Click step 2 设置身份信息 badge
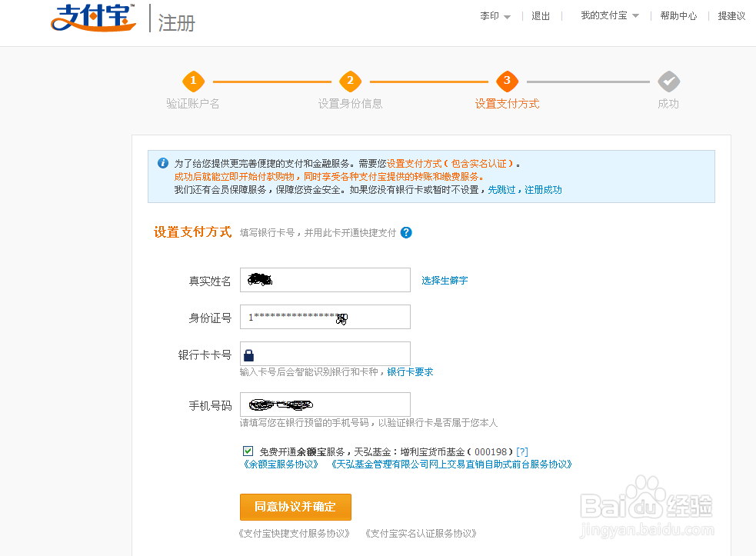Screen dimensions: 756x556 click(350, 81)
